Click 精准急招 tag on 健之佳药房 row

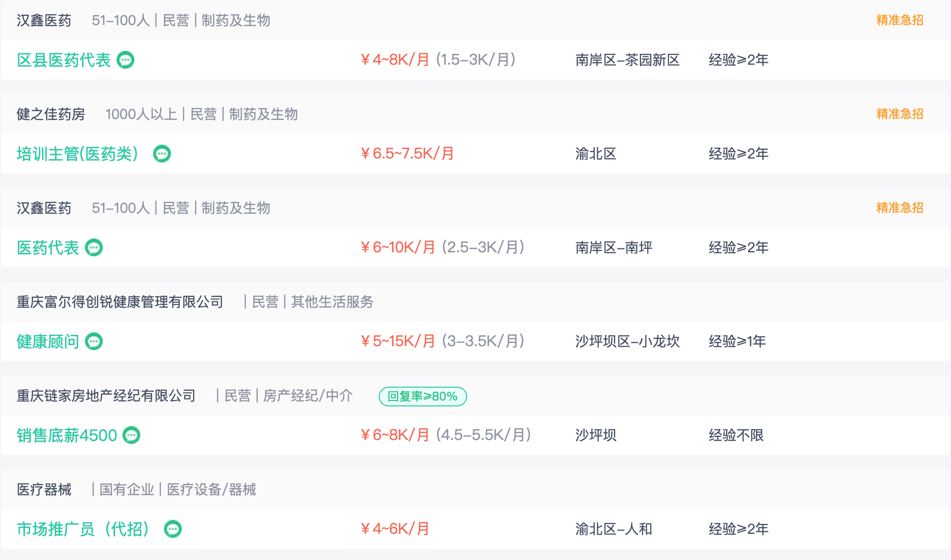click(900, 114)
